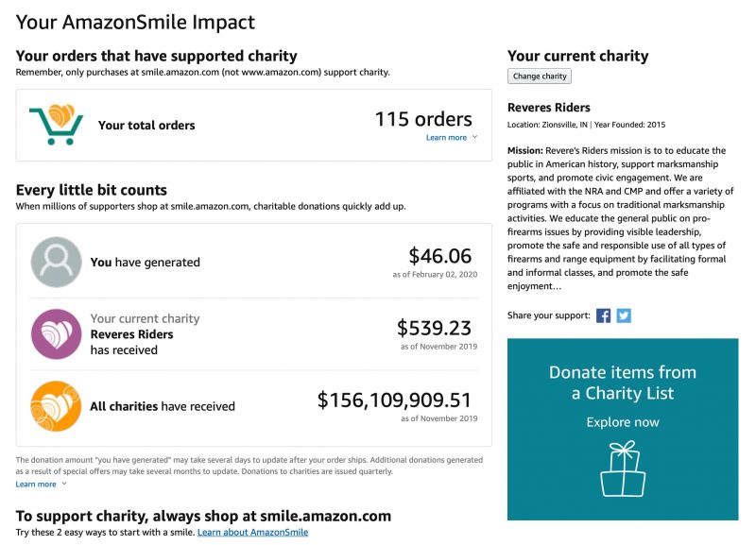
Task: Open the Learn about AmazonSmile link
Action: point(252,532)
